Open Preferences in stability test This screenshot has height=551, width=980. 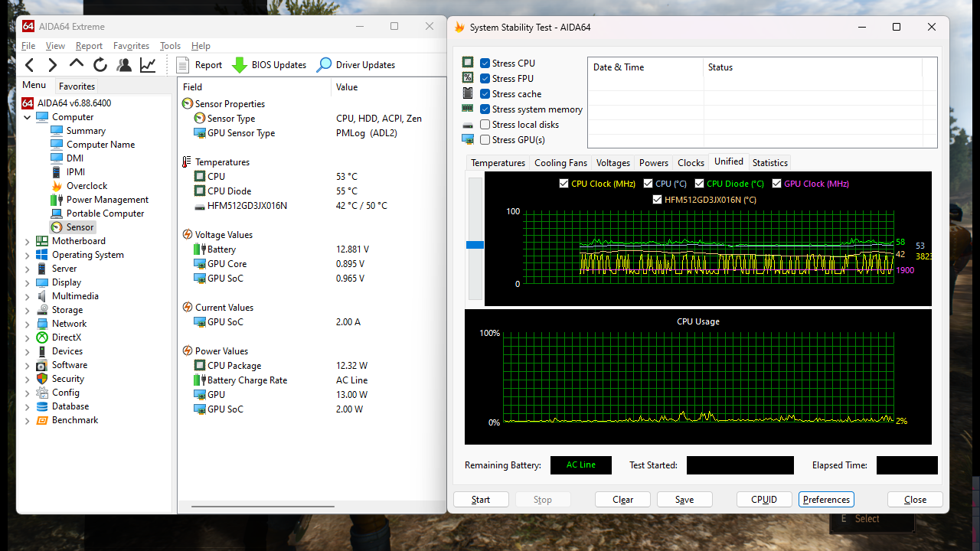(x=826, y=500)
